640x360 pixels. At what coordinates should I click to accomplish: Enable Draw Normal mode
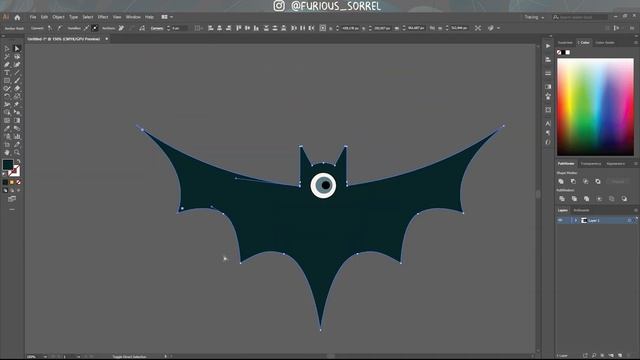(x=5, y=190)
